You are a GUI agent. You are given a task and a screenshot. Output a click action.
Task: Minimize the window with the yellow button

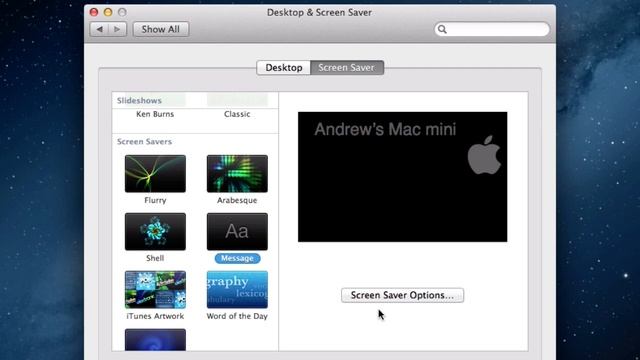pyautogui.click(x=108, y=12)
